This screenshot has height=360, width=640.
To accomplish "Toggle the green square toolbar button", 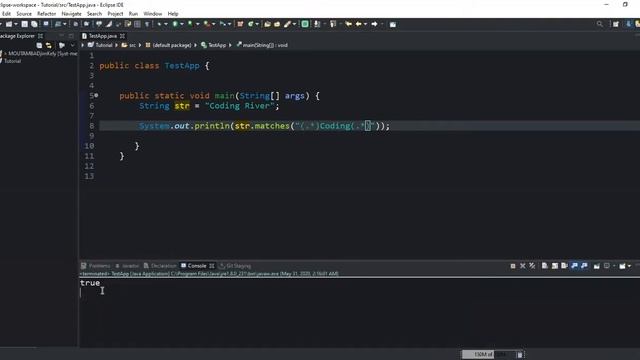I will 305,24.
